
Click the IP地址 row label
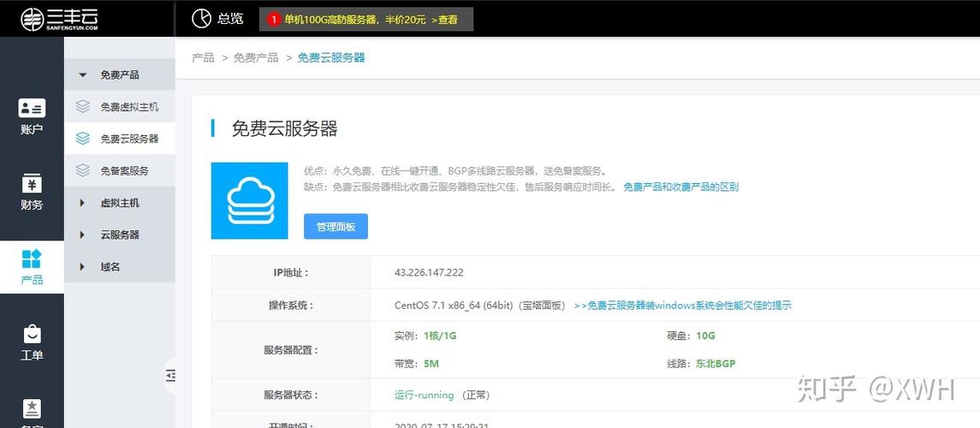tap(291, 272)
